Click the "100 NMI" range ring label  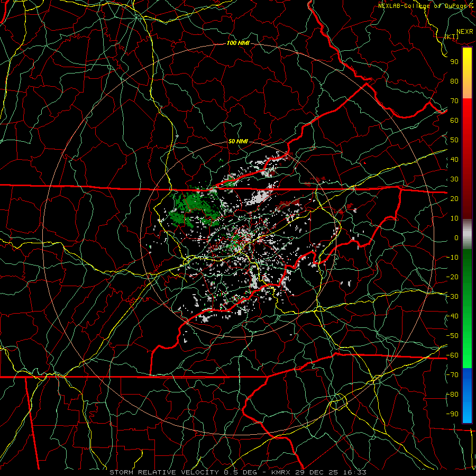238,43
